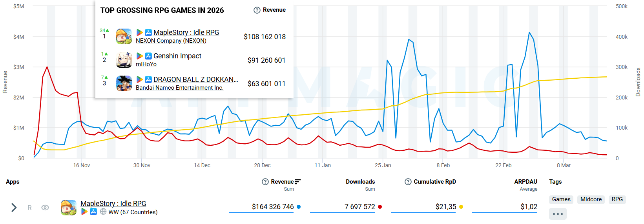The width and height of the screenshot is (644, 224).
Task: Click the 16 Nov date on chart axis
Action: tap(82, 165)
